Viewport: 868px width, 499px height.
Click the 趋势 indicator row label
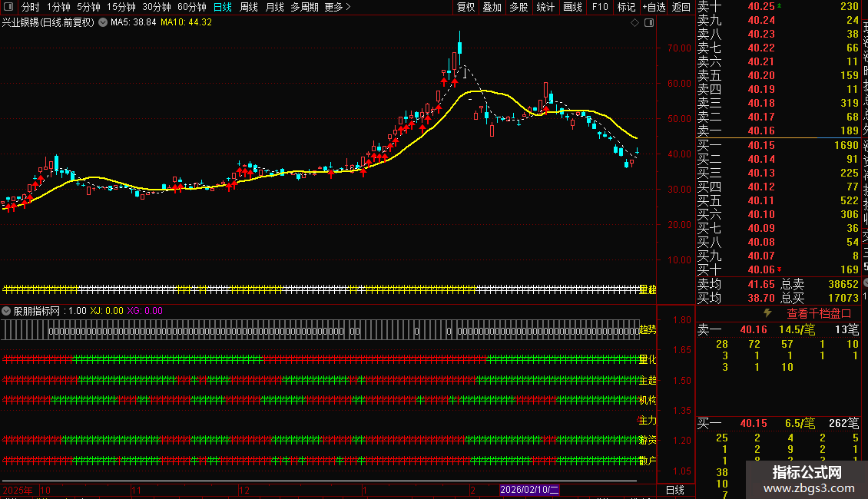tap(648, 329)
